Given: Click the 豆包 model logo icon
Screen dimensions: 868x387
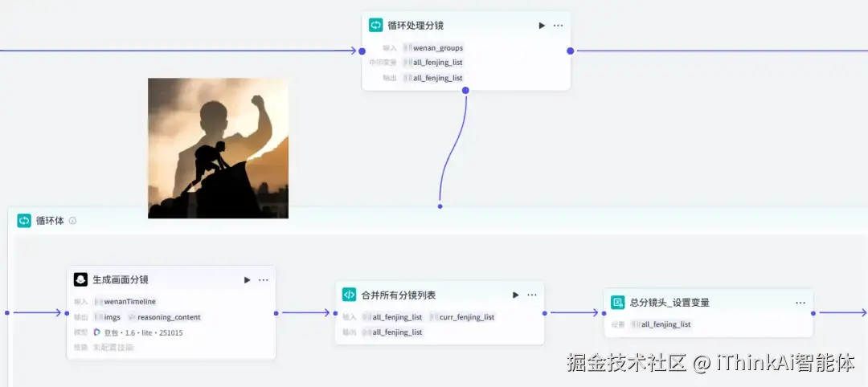Looking at the screenshot, I should 97,332.
